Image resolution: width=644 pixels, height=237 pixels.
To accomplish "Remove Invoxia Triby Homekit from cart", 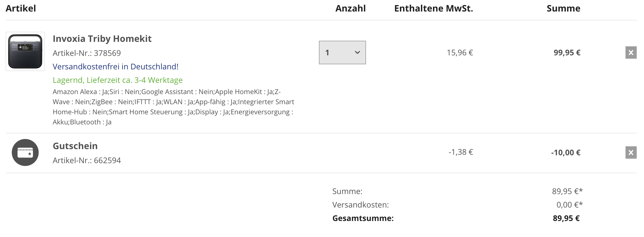I will pos(631,53).
